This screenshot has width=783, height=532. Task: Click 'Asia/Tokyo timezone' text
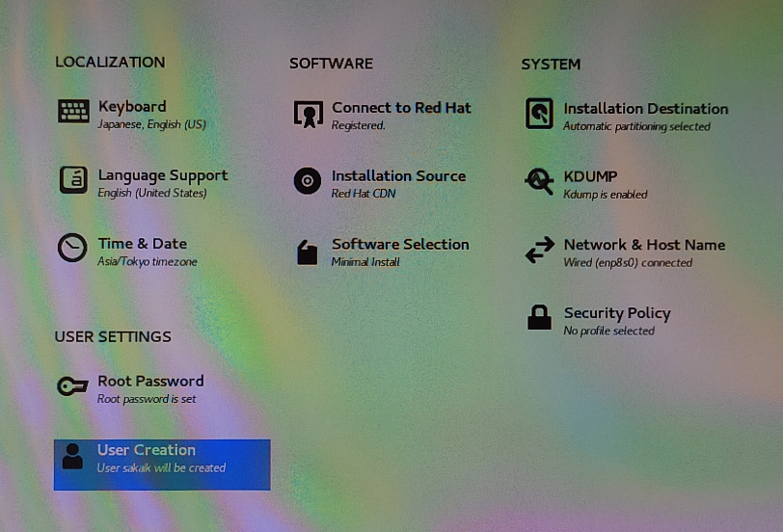(148, 261)
